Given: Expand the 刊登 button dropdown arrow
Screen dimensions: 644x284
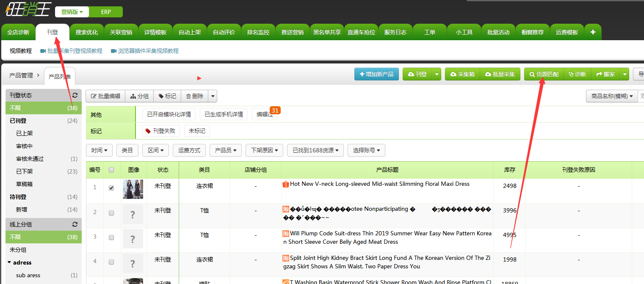Looking at the screenshot, I should [x=437, y=74].
